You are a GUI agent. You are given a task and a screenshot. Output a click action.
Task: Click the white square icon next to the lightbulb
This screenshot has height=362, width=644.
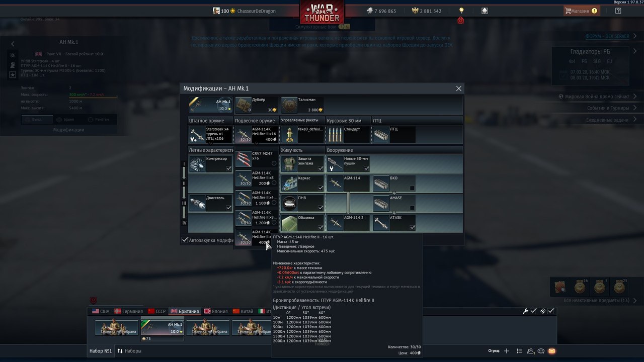click(485, 11)
